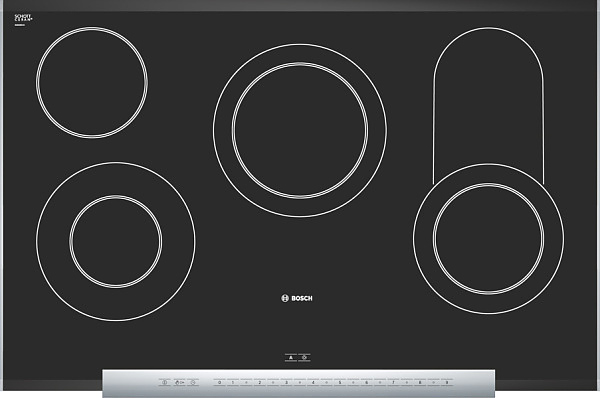
Task: Click the BOSCH logo
Action: [x=297, y=298]
